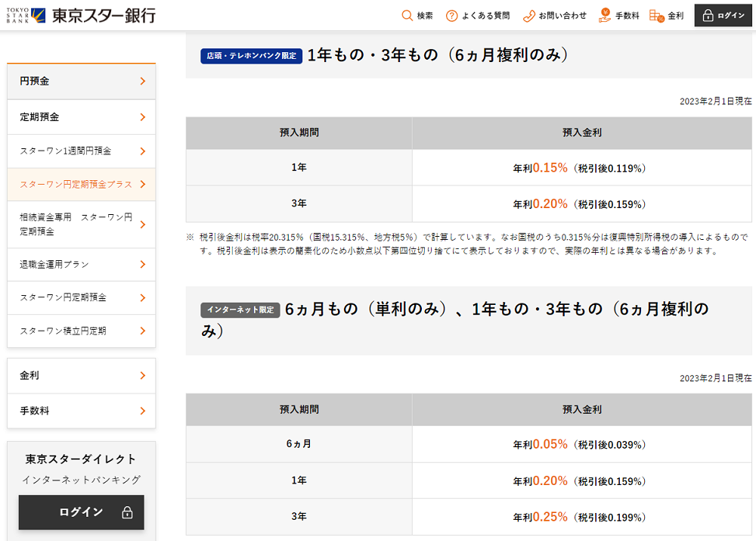The width and height of the screenshot is (756, 541).
Task: Click the chevron beside スターワン円定期預金プラス
Action: tap(143, 185)
